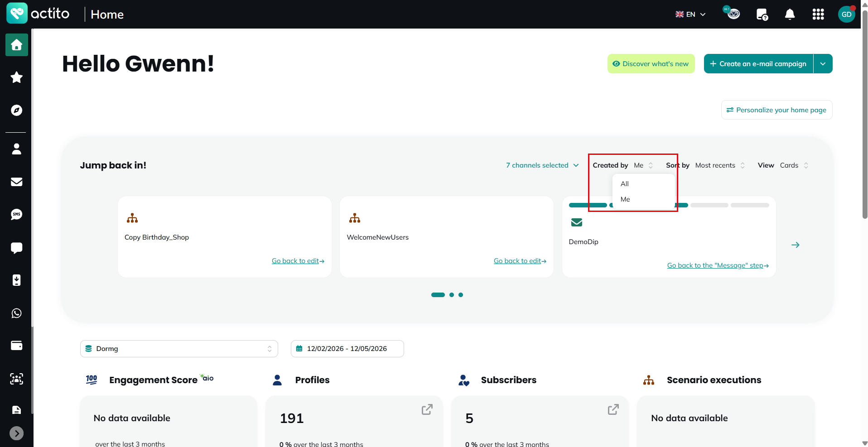Open the help chat icon in header

(x=762, y=14)
